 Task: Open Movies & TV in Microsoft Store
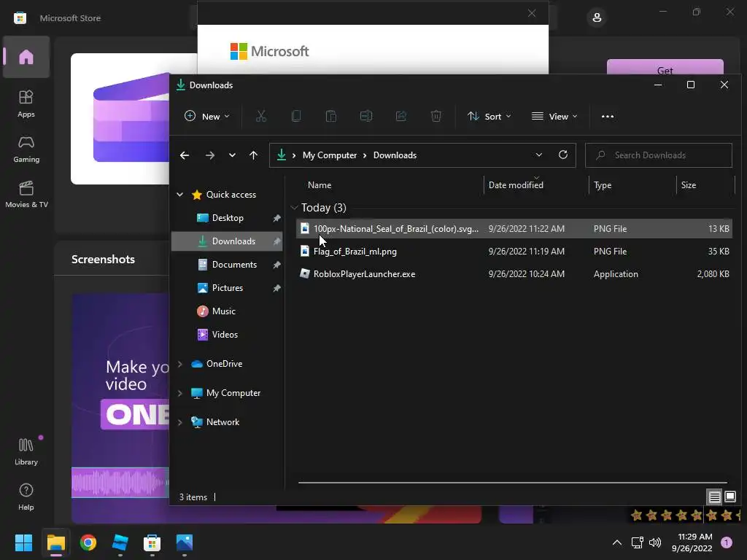click(26, 194)
